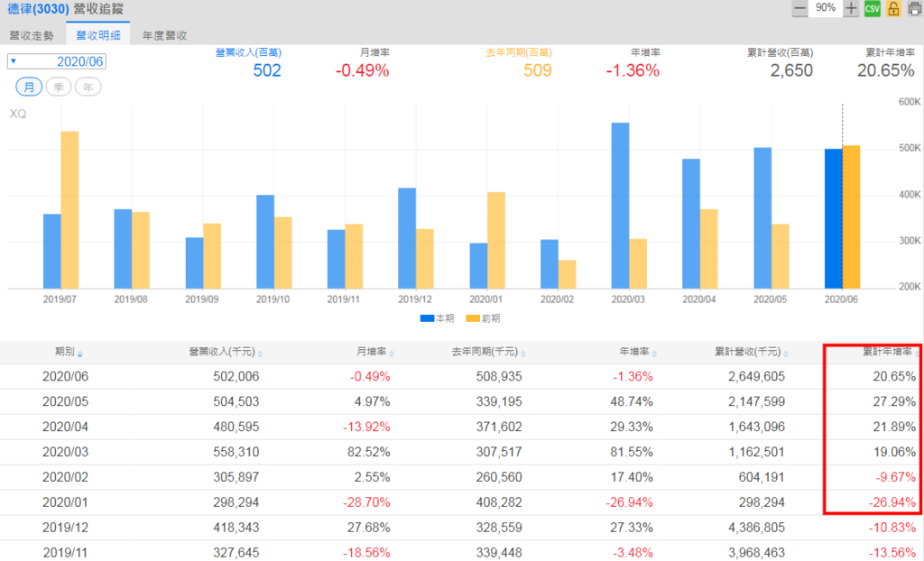Open the 營收走勢 tab

point(32,35)
